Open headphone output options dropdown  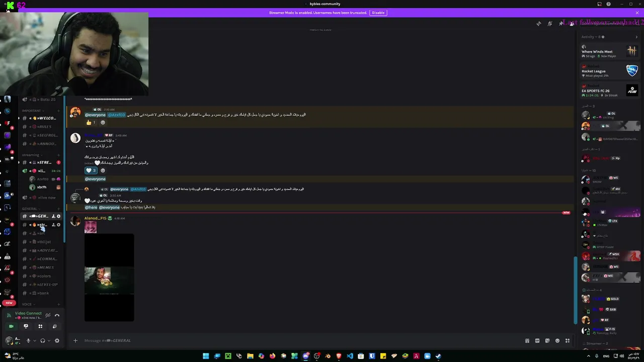pyautogui.click(x=49, y=341)
